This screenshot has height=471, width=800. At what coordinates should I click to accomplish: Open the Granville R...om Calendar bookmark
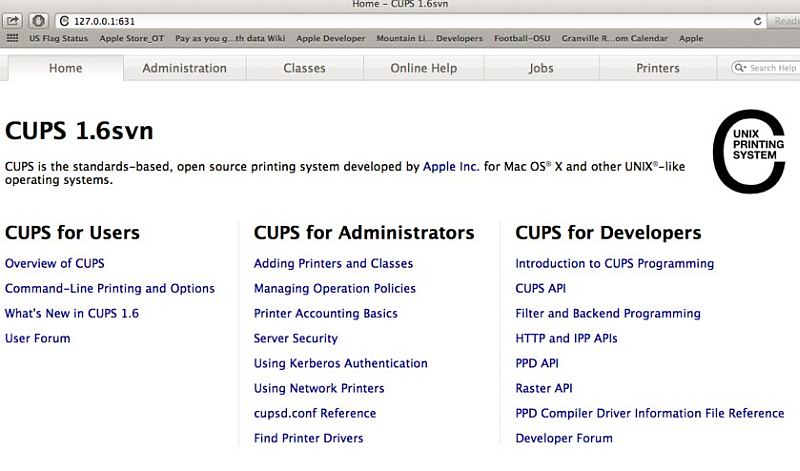click(615, 38)
